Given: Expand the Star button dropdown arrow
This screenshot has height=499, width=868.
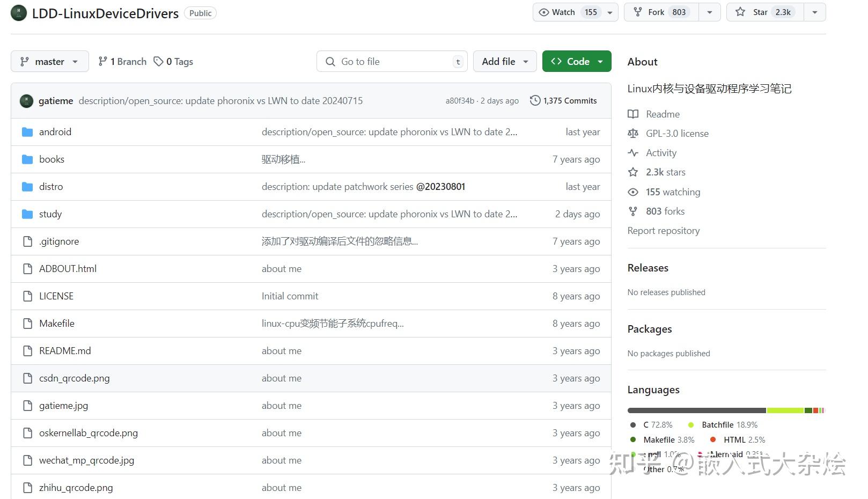Looking at the screenshot, I should pyautogui.click(x=815, y=12).
